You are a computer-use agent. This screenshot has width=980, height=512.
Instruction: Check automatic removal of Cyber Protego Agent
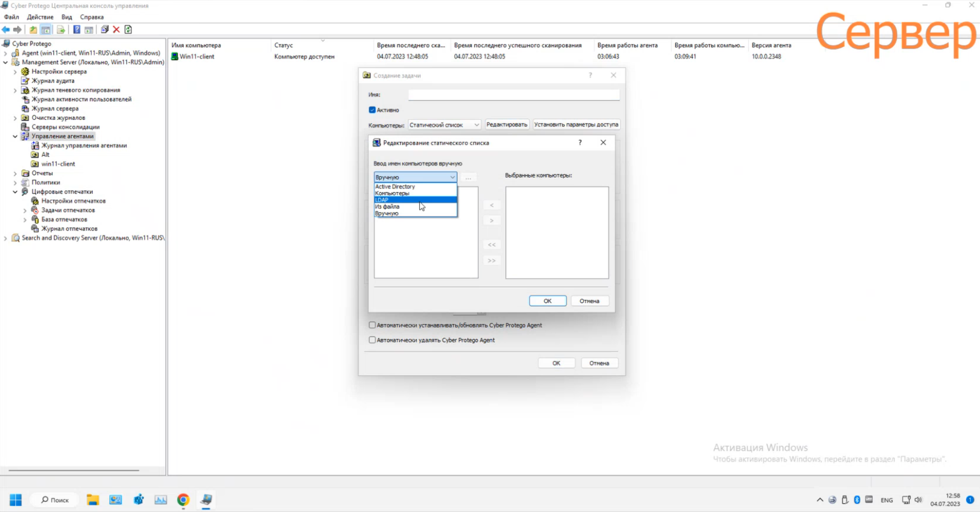372,340
